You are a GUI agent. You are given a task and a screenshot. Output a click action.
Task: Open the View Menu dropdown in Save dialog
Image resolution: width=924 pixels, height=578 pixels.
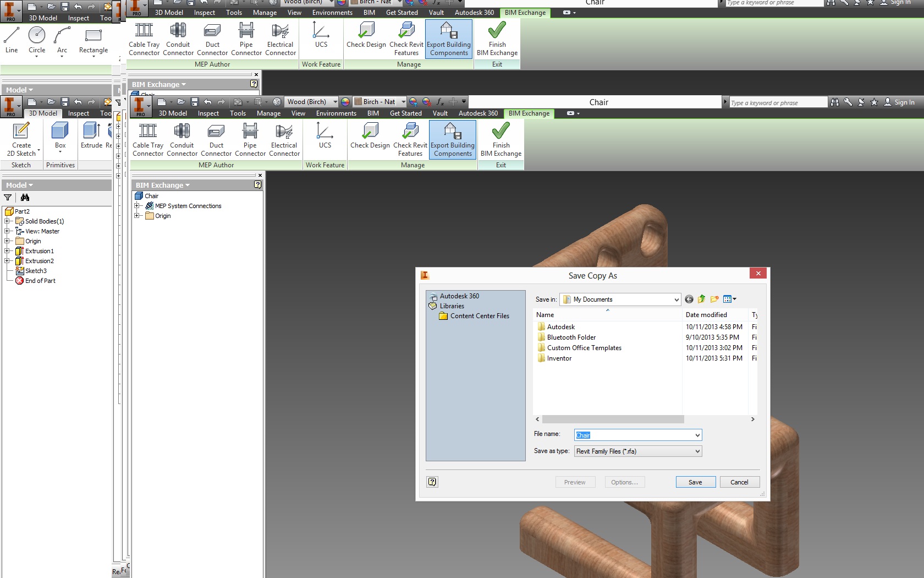click(x=730, y=299)
